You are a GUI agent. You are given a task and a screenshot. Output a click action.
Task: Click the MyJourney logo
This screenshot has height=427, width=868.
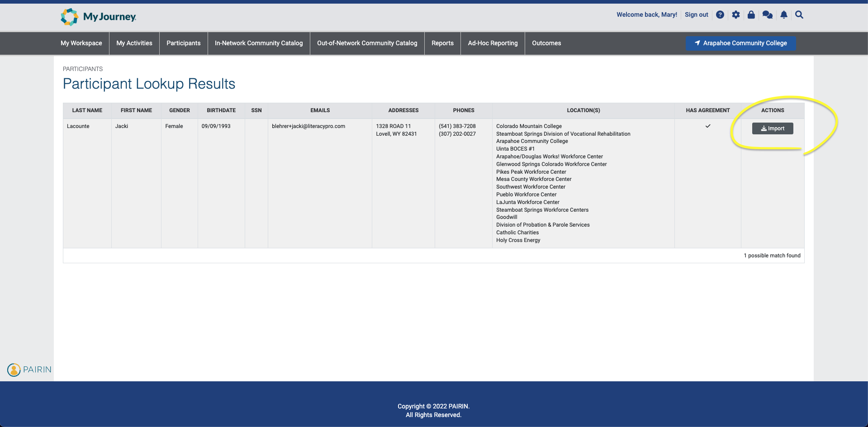point(99,17)
